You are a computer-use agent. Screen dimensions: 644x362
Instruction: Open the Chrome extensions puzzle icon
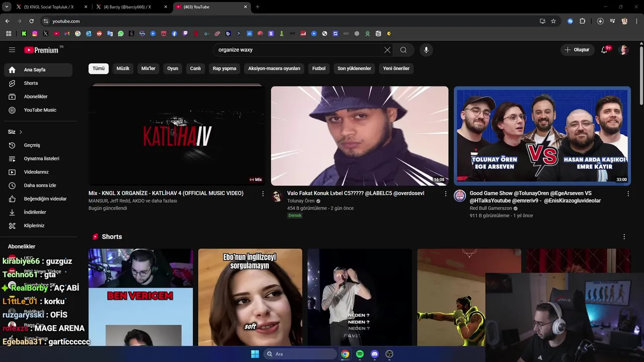click(583, 21)
